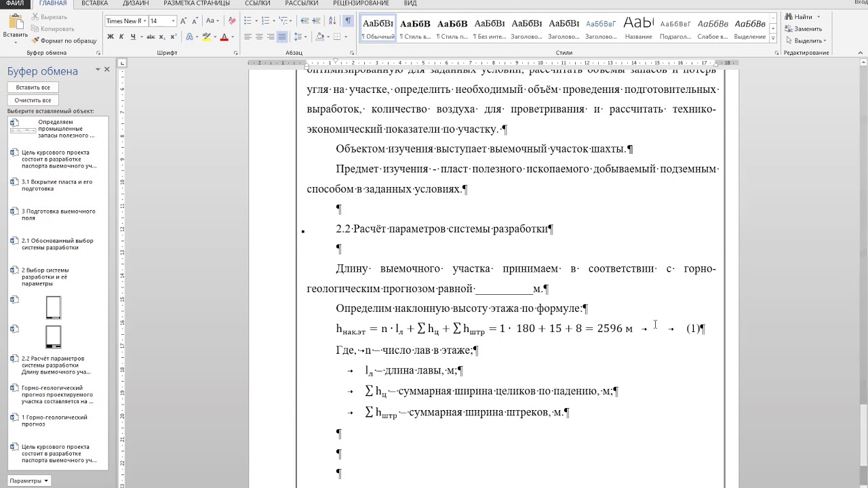
Task: Open the Times New Roman font name dropdown
Action: [x=144, y=21]
